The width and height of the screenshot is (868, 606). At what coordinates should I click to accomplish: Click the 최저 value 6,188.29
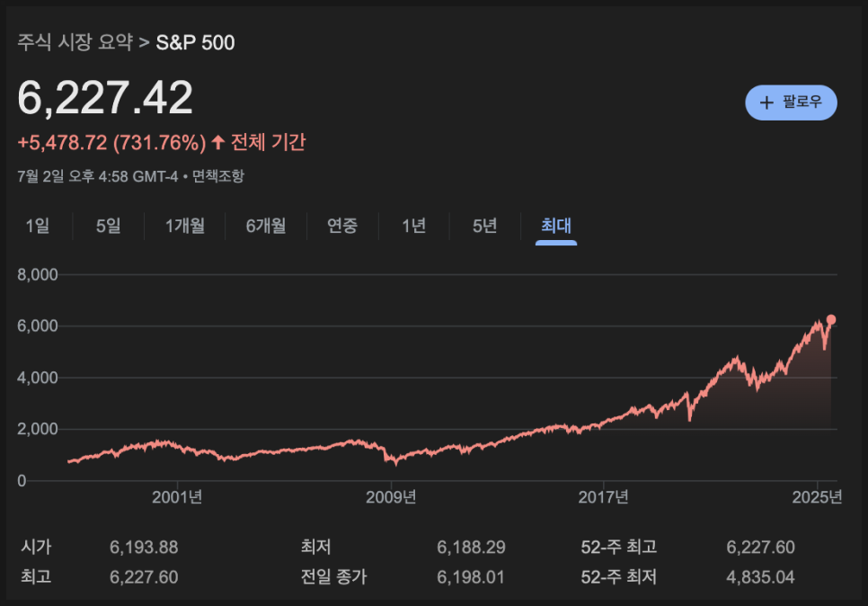pyautogui.click(x=471, y=548)
